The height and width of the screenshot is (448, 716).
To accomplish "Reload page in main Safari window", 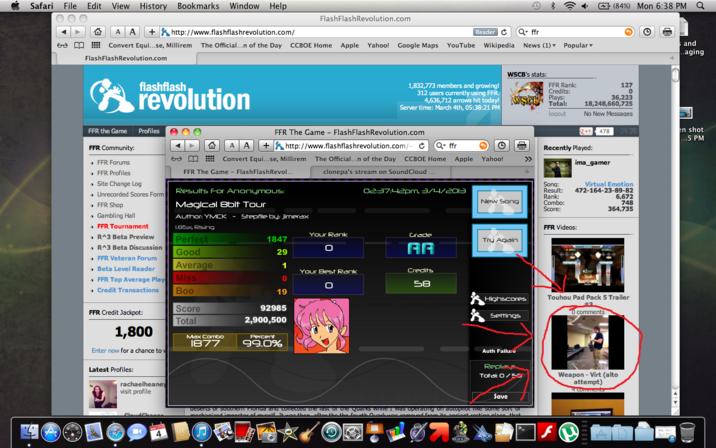I will click(504, 32).
